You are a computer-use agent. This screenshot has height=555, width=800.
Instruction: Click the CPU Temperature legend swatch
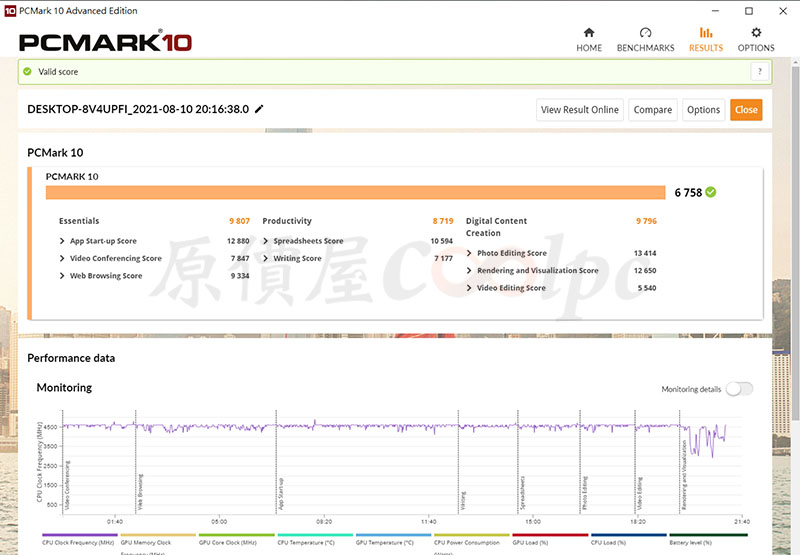pos(315,535)
